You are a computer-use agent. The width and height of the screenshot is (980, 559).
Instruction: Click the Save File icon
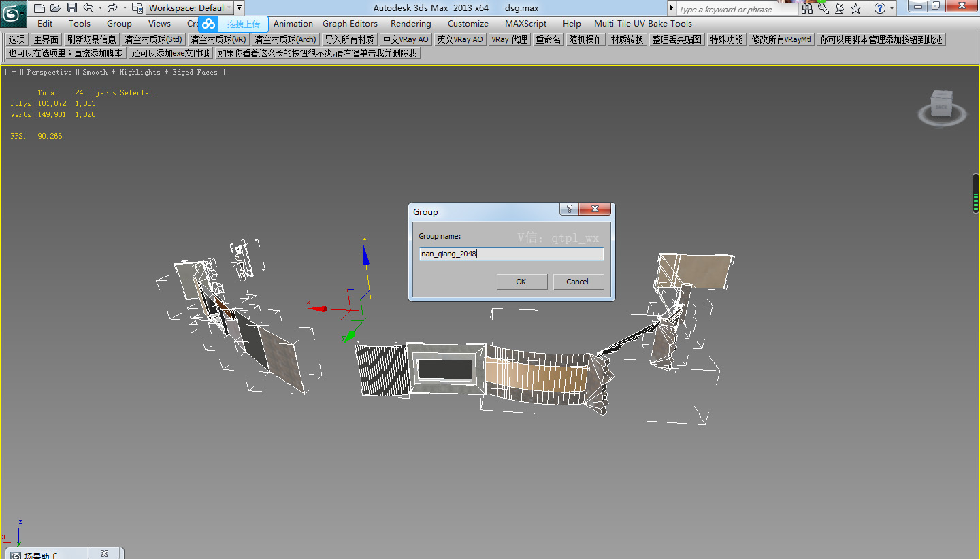[73, 7]
